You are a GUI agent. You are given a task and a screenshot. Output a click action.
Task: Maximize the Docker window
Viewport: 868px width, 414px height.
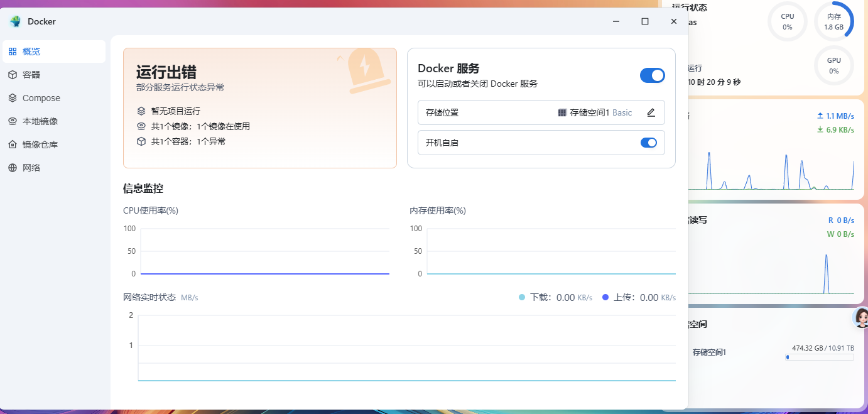click(644, 21)
